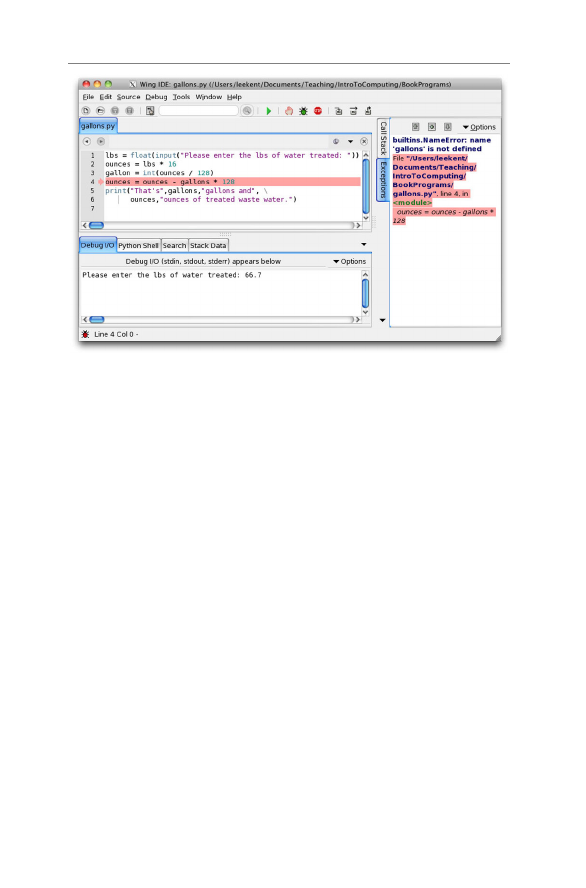Click the editor horizontal scrollbar thumb

(97, 225)
